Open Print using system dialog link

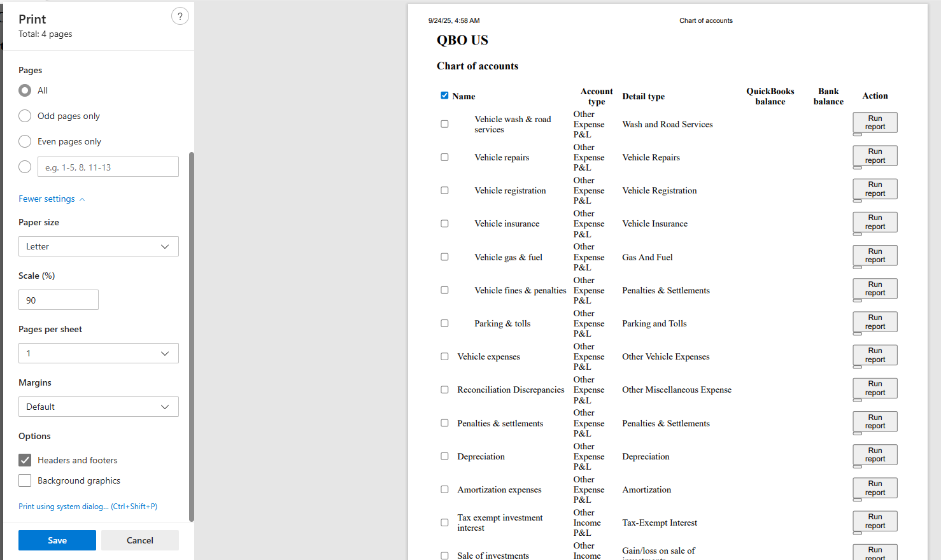88,507
